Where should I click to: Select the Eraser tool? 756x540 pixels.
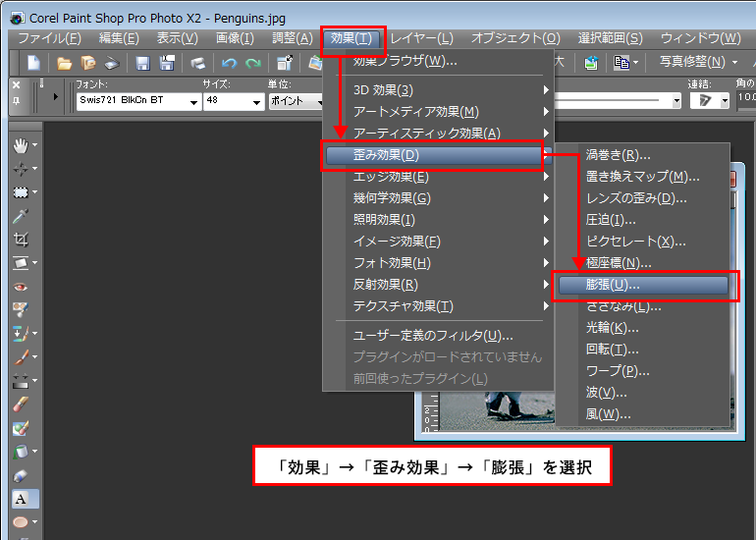pyautogui.click(x=21, y=405)
